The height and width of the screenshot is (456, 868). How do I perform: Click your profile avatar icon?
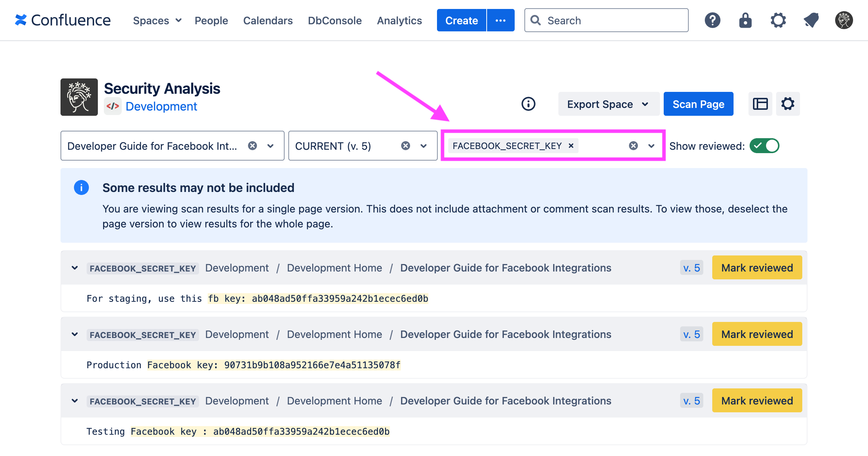tap(843, 20)
